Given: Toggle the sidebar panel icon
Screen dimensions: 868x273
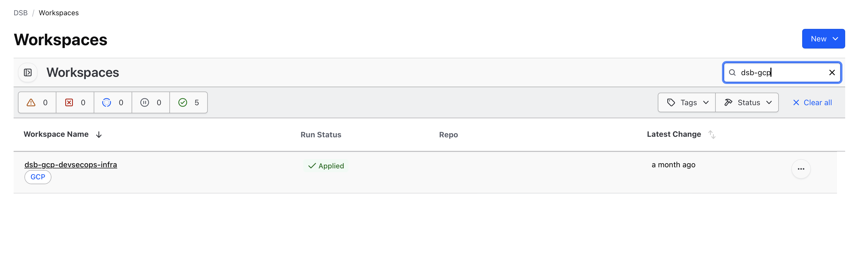Looking at the screenshot, I should [x=28, y=72].
